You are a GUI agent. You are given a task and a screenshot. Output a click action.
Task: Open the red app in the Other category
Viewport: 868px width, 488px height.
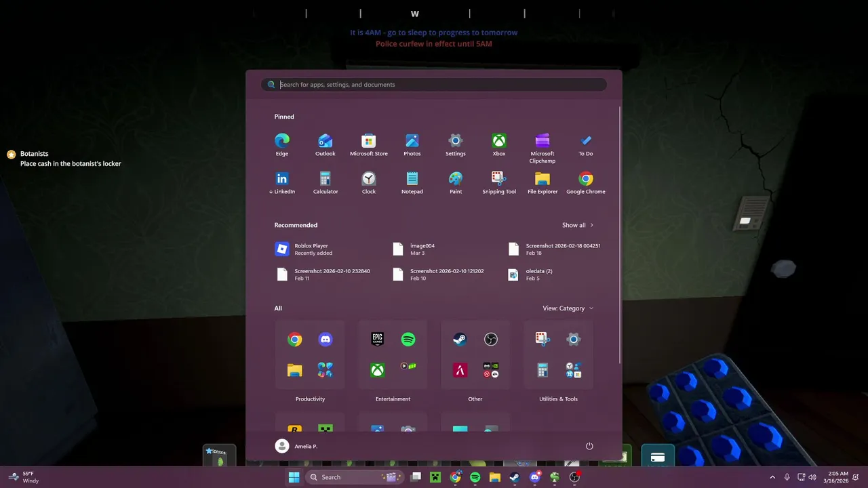pos(460,370)
